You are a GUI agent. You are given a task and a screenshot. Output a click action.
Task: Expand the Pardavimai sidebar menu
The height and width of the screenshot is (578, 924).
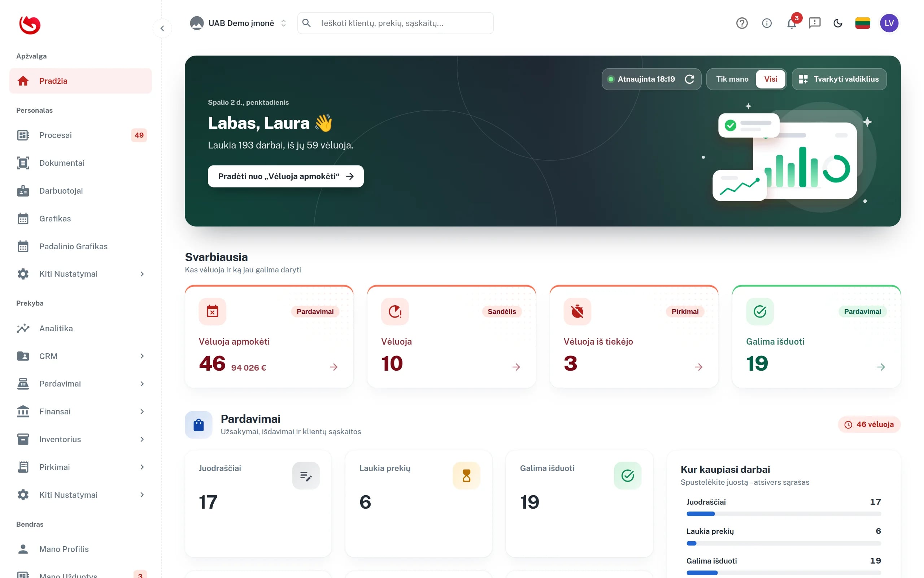coord(80,384)
